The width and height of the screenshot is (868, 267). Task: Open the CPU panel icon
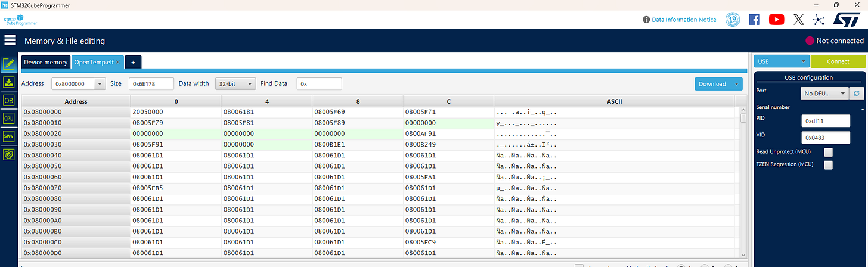(x=9, y=118)
